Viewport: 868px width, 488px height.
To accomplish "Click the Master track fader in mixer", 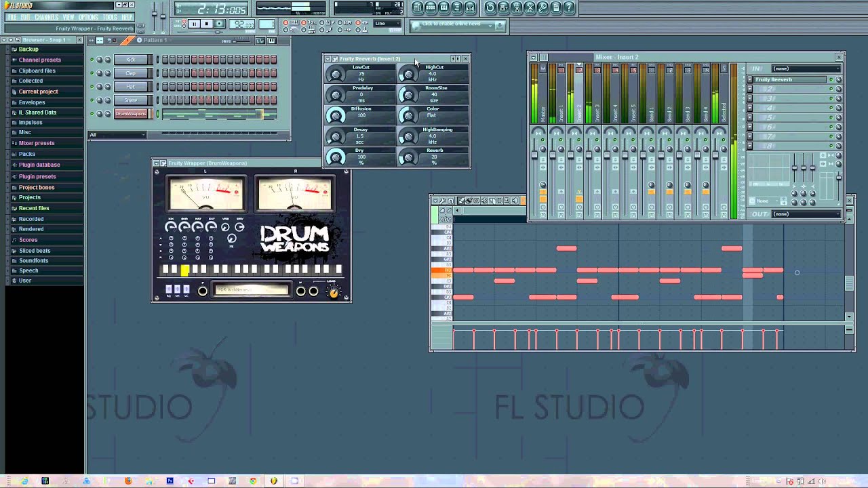I will pos(534,155).
